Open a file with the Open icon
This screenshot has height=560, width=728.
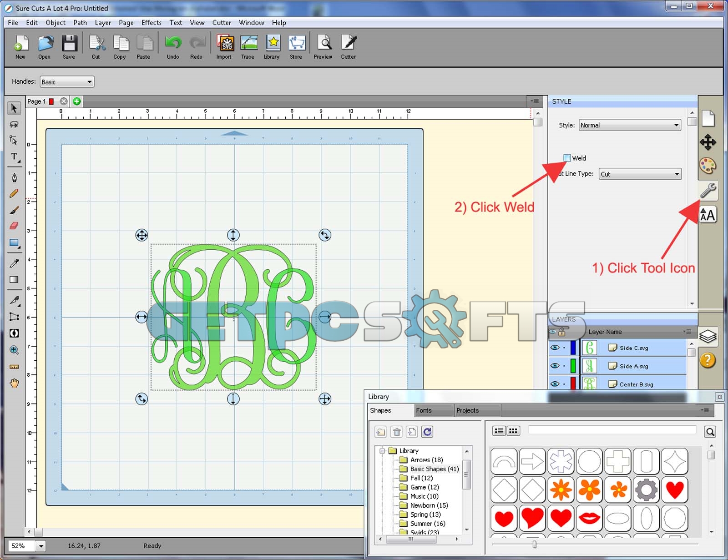pos(45,47)
